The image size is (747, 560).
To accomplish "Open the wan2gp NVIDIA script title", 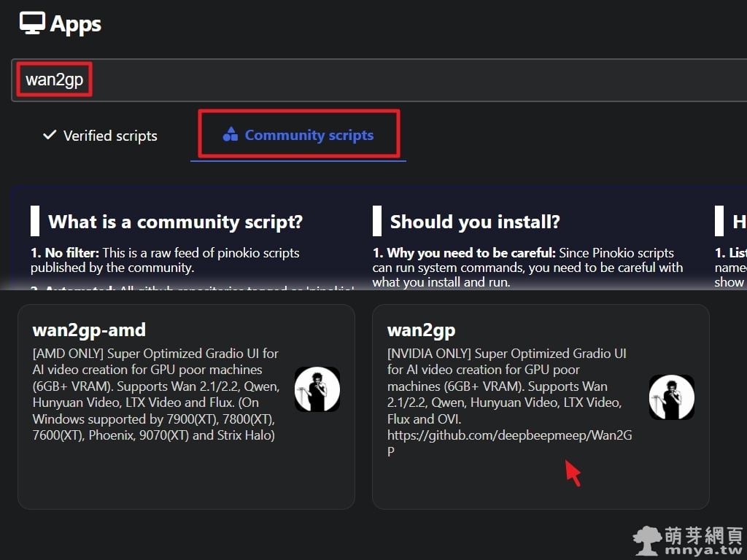I will (421, 330).
